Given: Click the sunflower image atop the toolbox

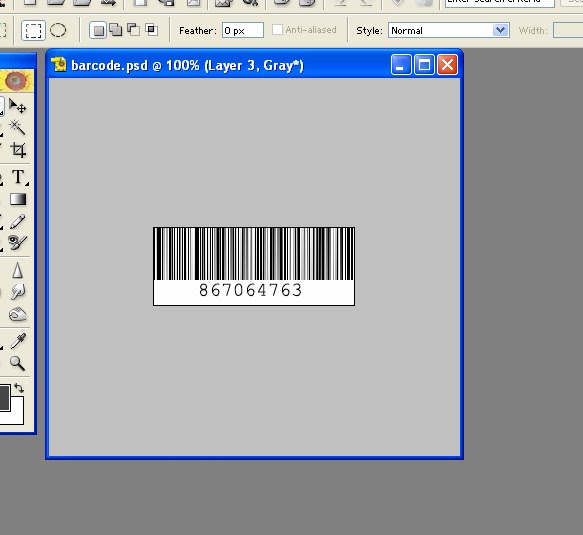Looking at the screenshot, I should point(16,80).
